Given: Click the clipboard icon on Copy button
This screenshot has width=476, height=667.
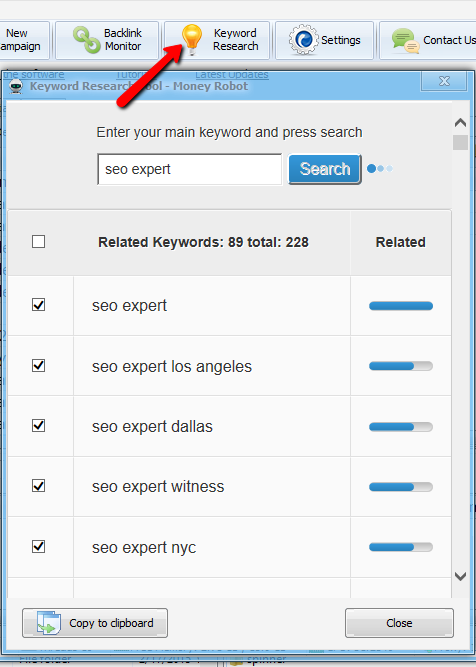Looking at the screenshot, I should tap(49, 623).
